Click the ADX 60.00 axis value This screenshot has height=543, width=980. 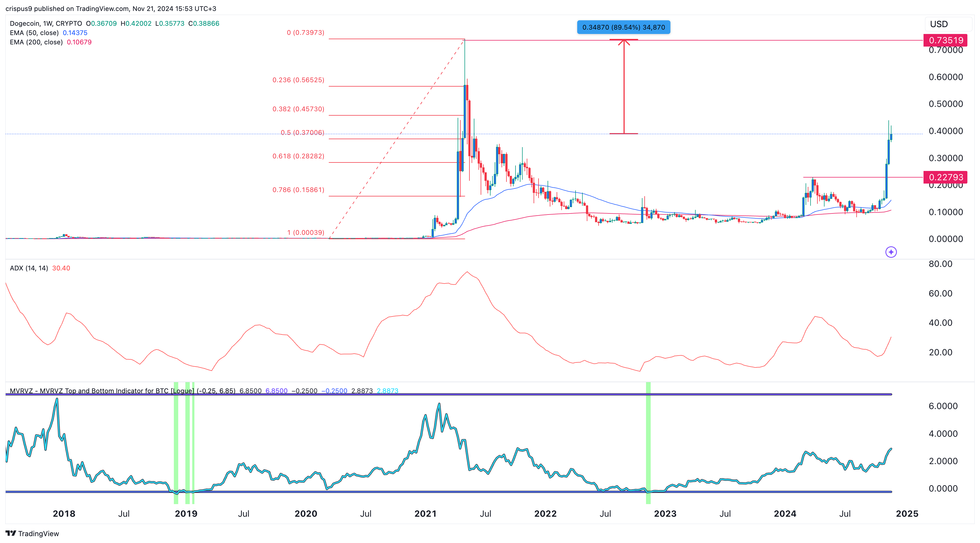click(x=941, y=293)
